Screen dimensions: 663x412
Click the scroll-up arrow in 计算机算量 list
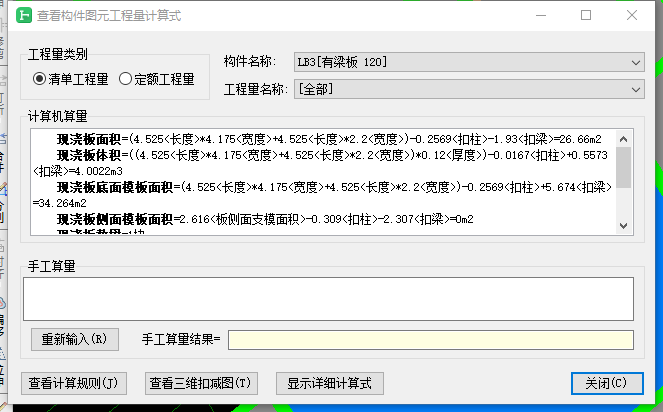[623, 139]
